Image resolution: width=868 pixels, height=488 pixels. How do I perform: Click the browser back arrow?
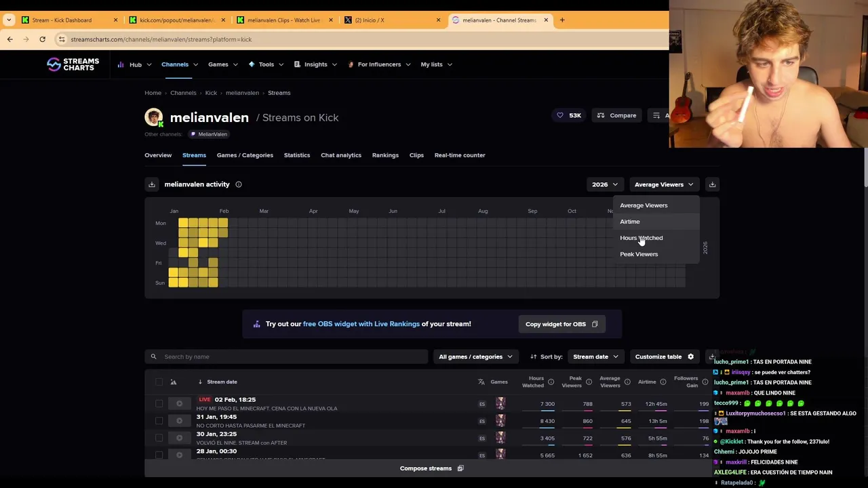(x=10, y=39)
